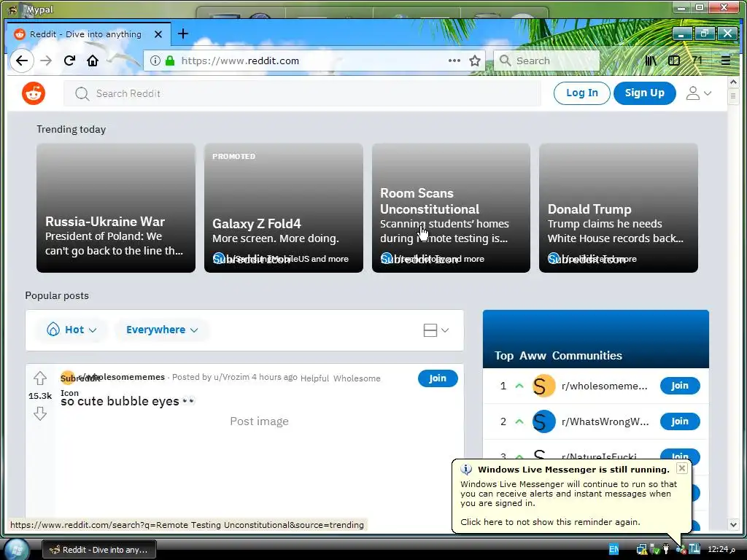Click the Log In button
The image size is (747, 560).
click(581, 93)
